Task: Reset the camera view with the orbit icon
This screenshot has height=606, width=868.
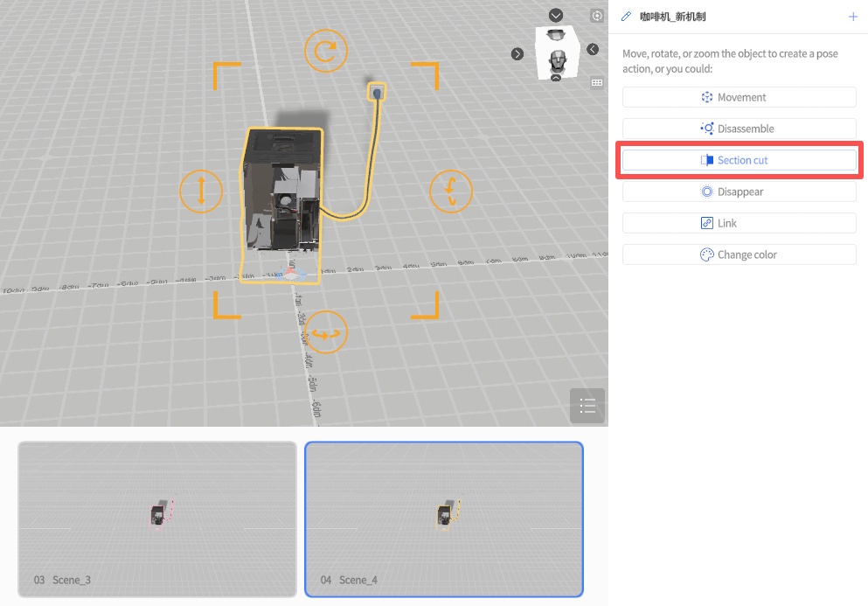Action: [597, 16]
